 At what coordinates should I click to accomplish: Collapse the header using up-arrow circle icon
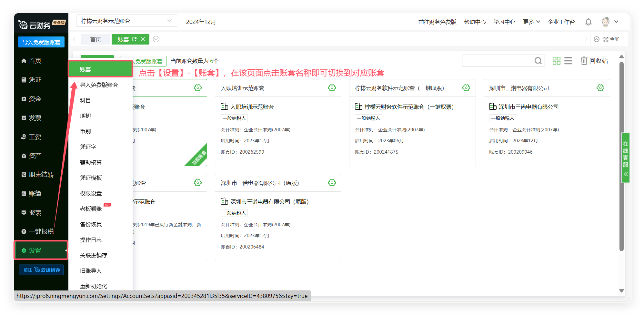pyautogui.click(x=597, y=39)
